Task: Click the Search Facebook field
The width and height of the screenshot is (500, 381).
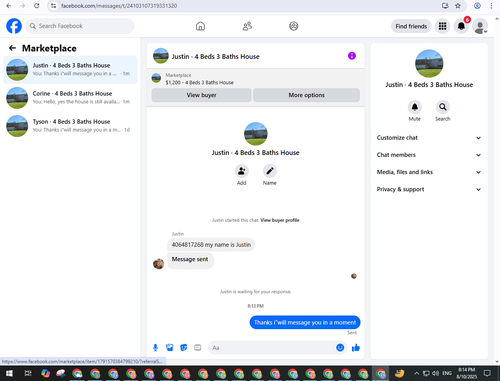Action: pyautogui.click(x=80, y=26)
